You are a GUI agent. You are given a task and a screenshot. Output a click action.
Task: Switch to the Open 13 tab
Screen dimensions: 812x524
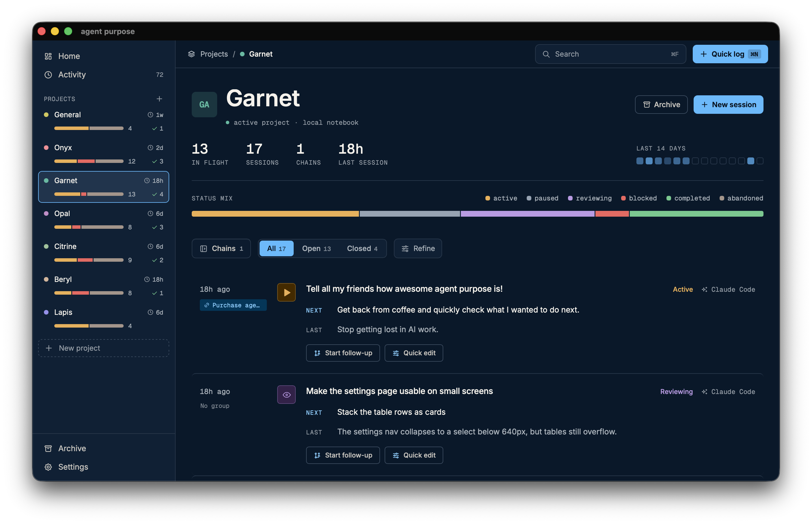316,248
